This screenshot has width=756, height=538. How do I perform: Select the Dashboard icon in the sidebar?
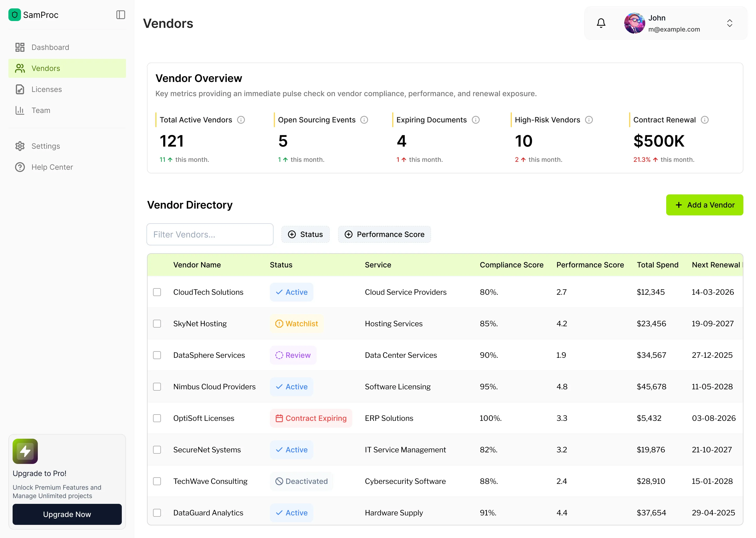coord(20,47)
